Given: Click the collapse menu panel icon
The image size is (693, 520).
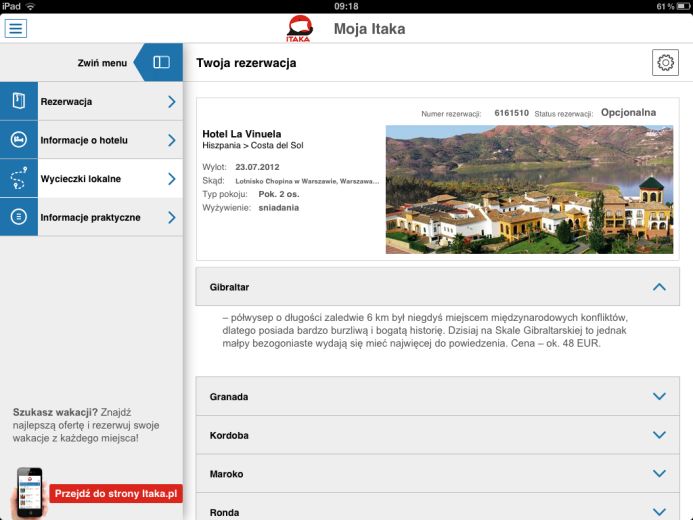Looking at the screenshot, I should (161, 63).
